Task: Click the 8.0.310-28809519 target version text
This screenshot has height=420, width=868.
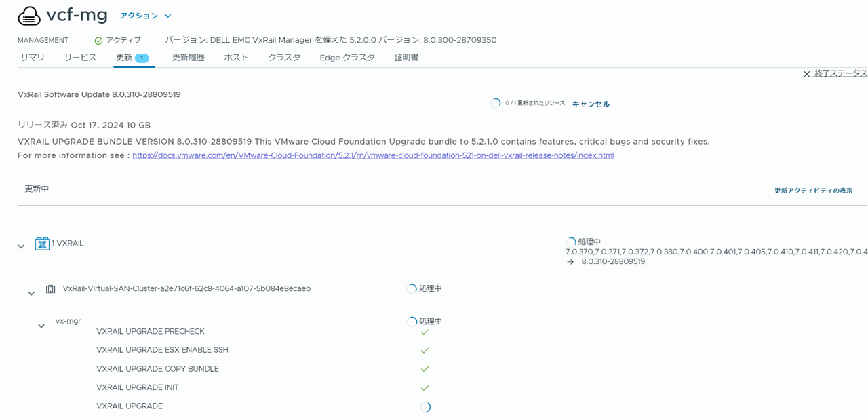Action: pos(613,261)
